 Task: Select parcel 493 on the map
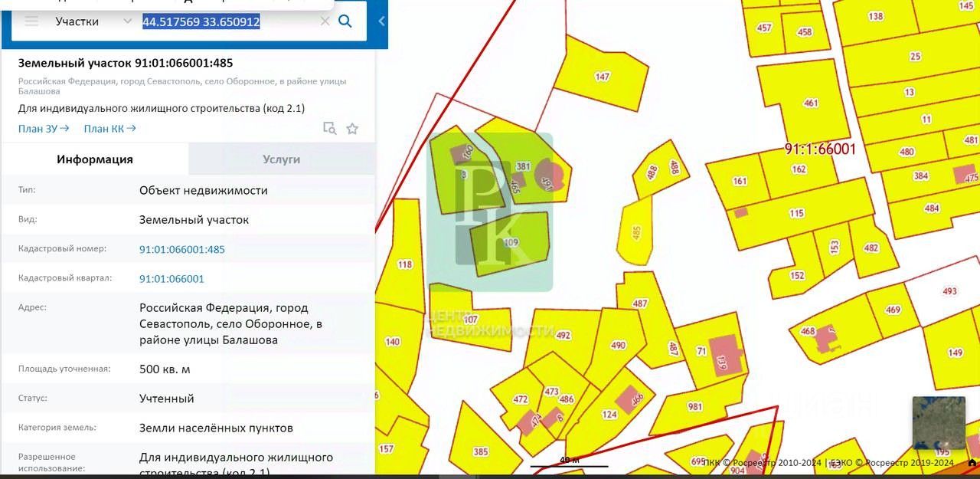(949, 291)
